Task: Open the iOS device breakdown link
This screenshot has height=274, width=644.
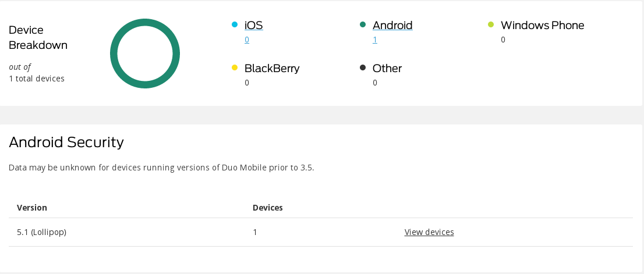Action: 253,26
